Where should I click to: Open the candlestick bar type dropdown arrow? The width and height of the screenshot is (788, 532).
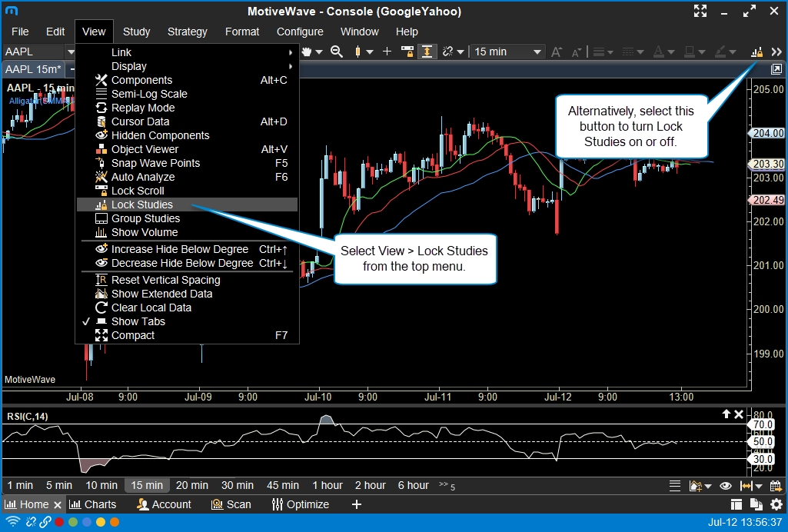(369, 52)
